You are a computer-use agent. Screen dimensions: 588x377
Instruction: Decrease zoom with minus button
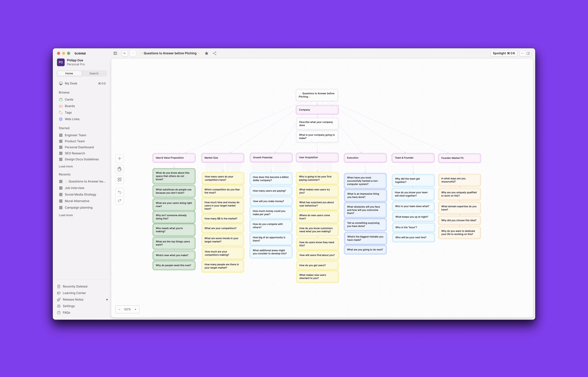(119, 309)
